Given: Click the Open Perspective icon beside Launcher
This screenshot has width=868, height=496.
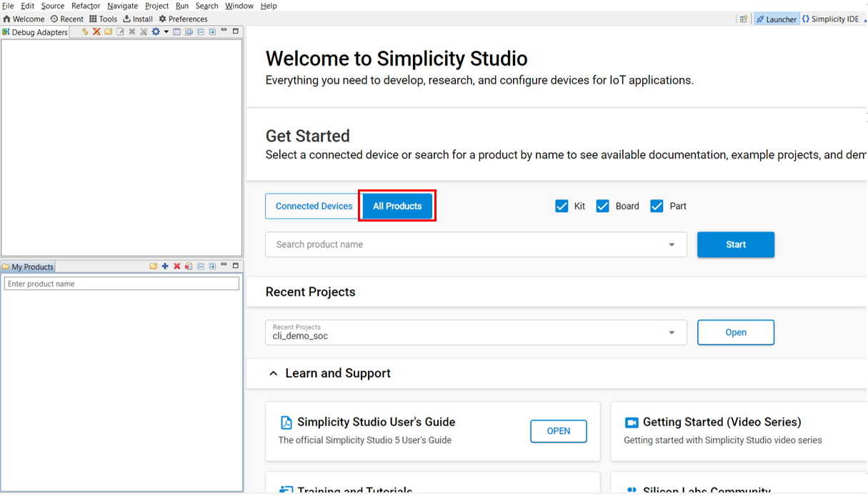Looking at the screenshot, I should (x=744, y=19).
